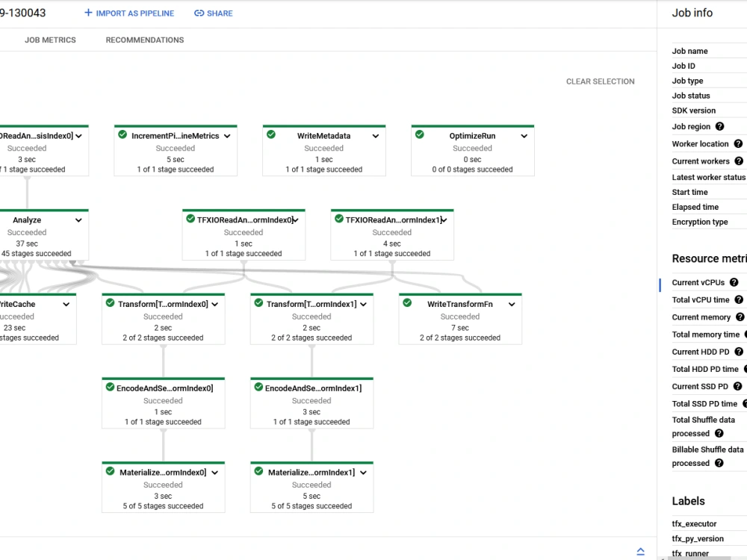Click the succeeded status icon on OptimizeRun
The width and height of the screenshot is (747, 560).
point(419,135)
